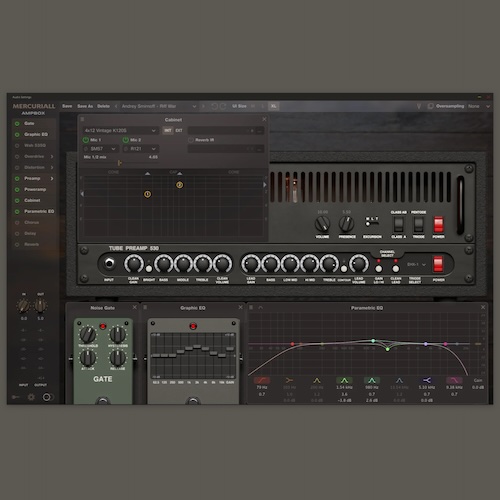The height and width of the screenshot is (500, 500).
Task: Select Parametric EQ in the module list
Action: click(39, 211)
